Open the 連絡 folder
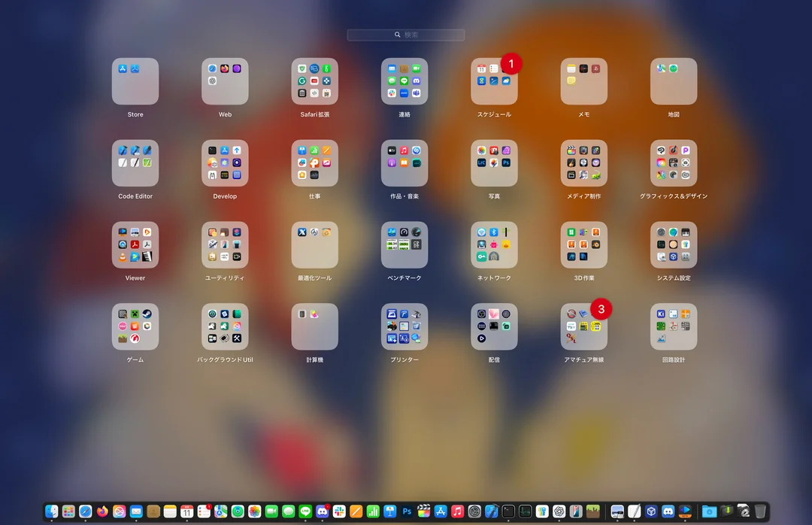This screenshot has height=525, width=812. coord(404,81)
